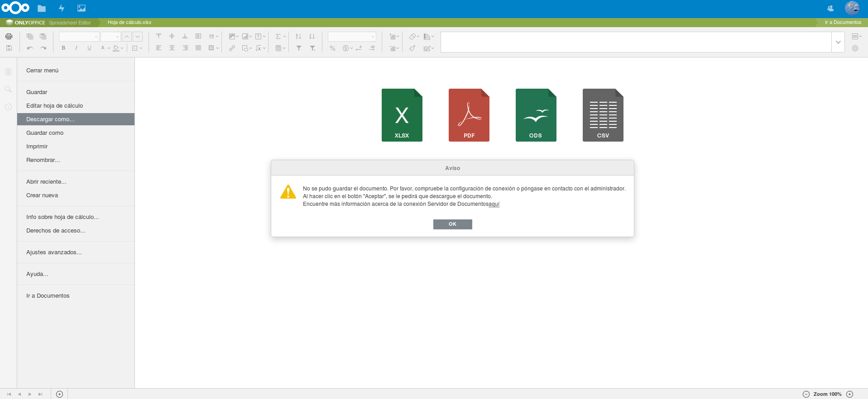
Task: Download as XLSX format icon
Action: pyautogui.click(x=402, y=115)
